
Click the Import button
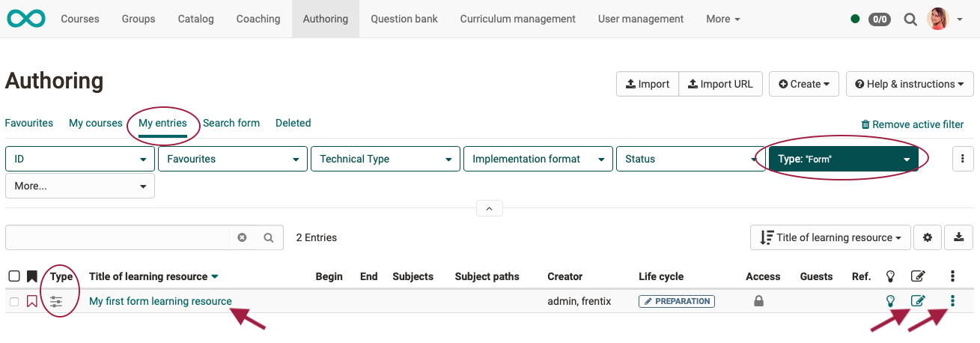coord(648,84)
